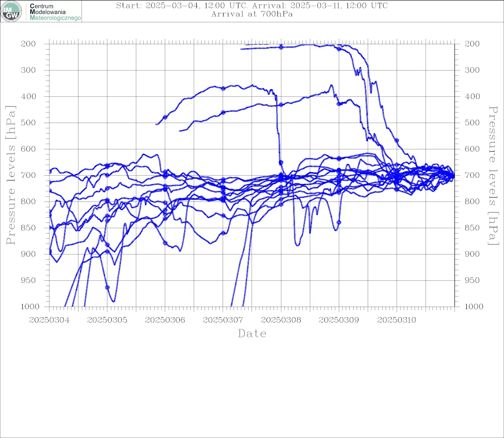This screenshot has width=504, height=438.
Task: Click the left axis 400 label
Action: [x=28, y=96]
